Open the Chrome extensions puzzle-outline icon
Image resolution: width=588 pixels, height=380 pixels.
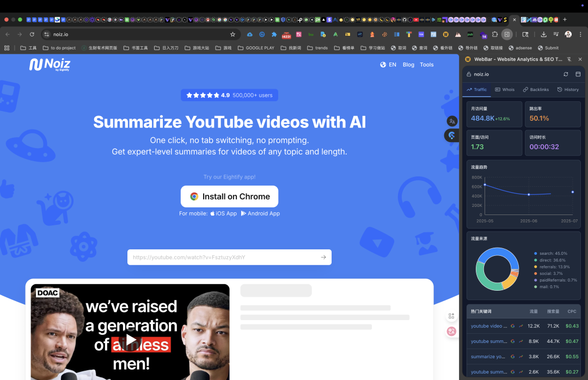[x=494, y=34]
